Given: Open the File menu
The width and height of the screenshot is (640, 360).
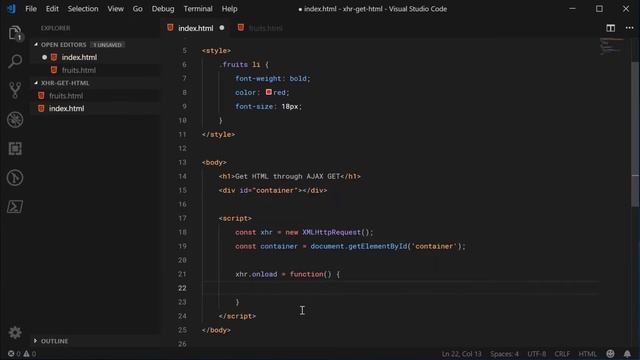Looking at the screenshot, I should pos(31,9).
